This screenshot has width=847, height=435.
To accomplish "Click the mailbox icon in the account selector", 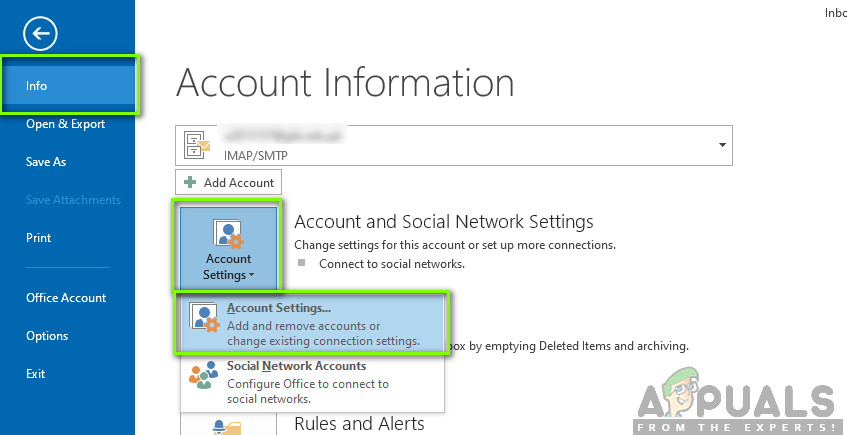I will coord(197,145).
